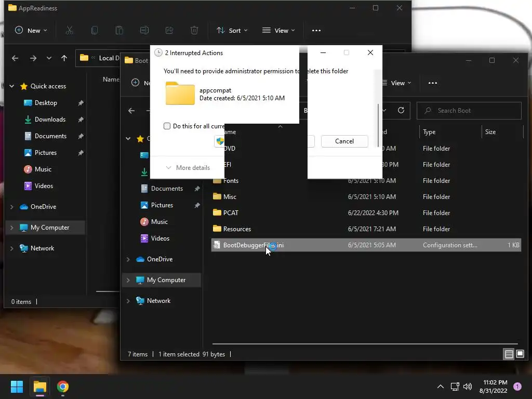
Task: Select Pictures in Boot window sidebar
Action: coord(162,205)
